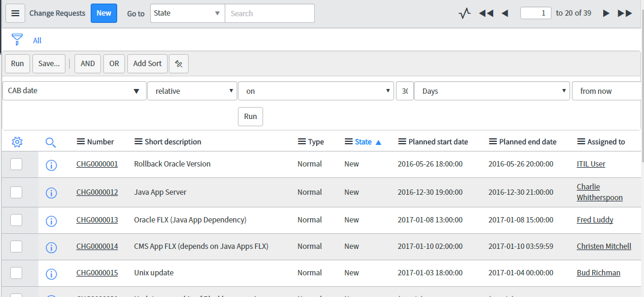Check the row box for CHG0000015
This screenshot has height=297, width=644.
click(x=16, y=273)
